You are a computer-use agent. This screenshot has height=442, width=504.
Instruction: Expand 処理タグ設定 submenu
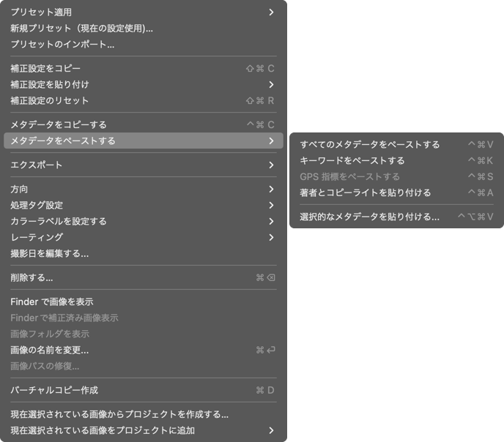pyautogui.click(x=144, y=205)
